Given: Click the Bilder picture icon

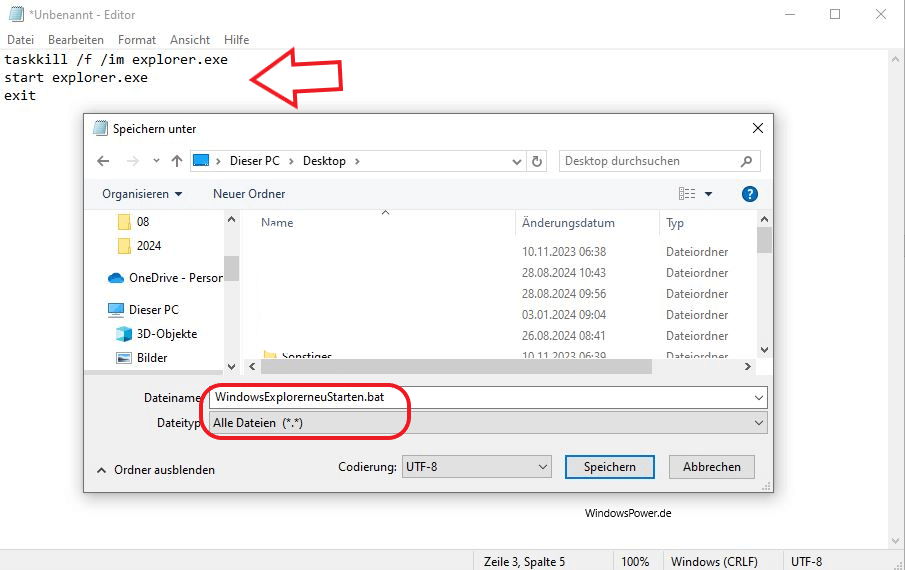Looking at the screenshot, I should [x=124, y=358].
